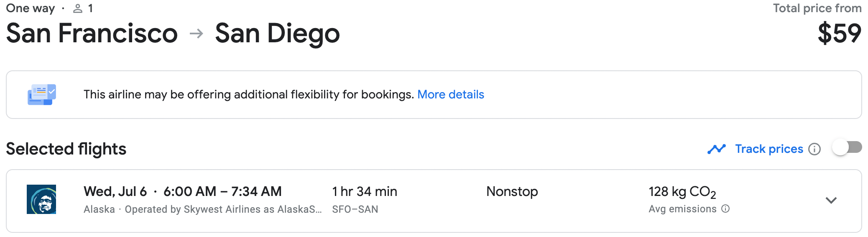Click the Operated by Skywest Airlines text
Image resolution: width=868 pixels, height=237 pixels.
coord(223,209)
